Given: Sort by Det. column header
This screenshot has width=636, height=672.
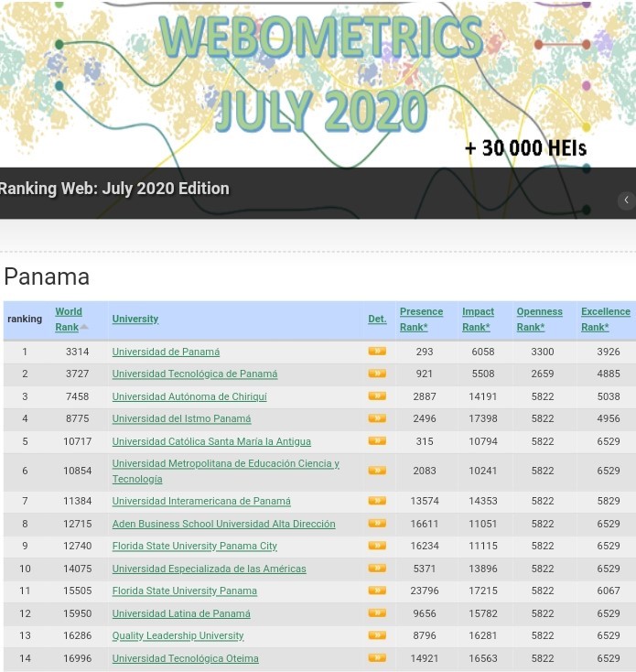Looking at the screenshot, I should point(377,319).
